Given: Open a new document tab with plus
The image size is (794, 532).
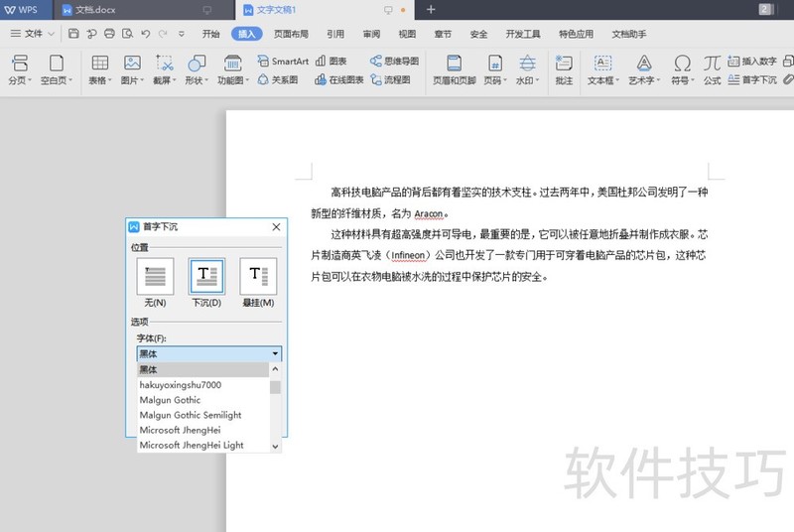Looking at the screenshot, I should (431, 10).
